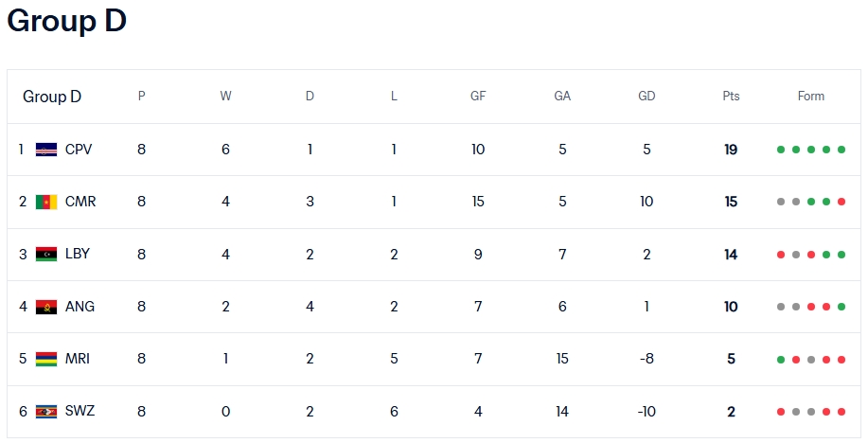Click MRI's first green form dot
This screenshot has height=443, width=868.
coord(781,360)
